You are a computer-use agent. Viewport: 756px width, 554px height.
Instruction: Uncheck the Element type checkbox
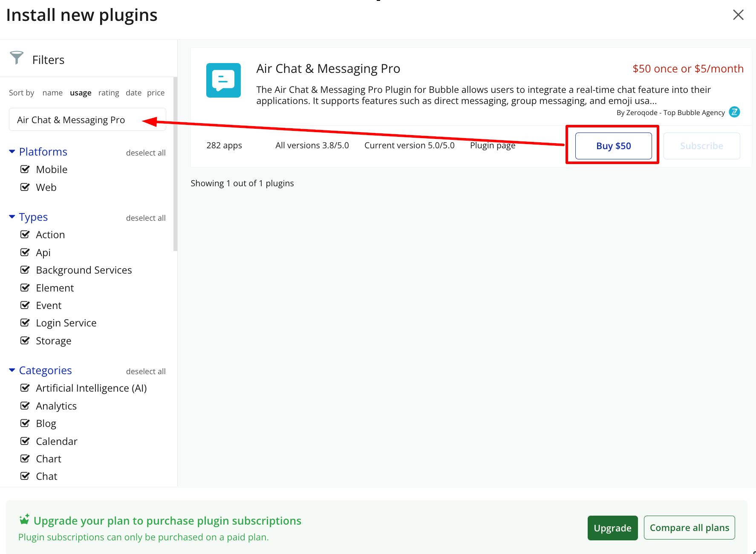(25, 288)
